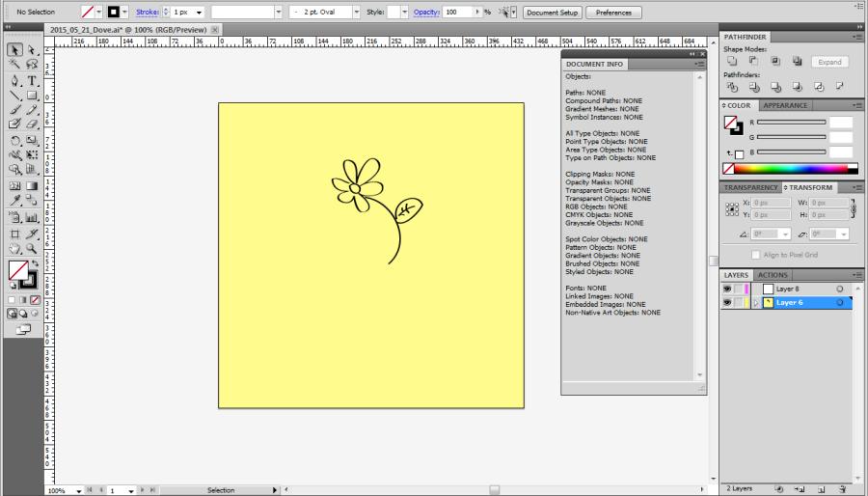Select the Magic Wand tool
This screenshot has height=496, width=868.
pyautogui.click(x=14, y=65)
